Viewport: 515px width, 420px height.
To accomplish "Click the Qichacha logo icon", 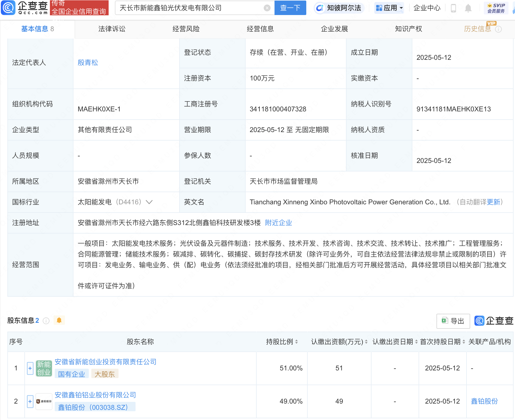I will [9, 8].
